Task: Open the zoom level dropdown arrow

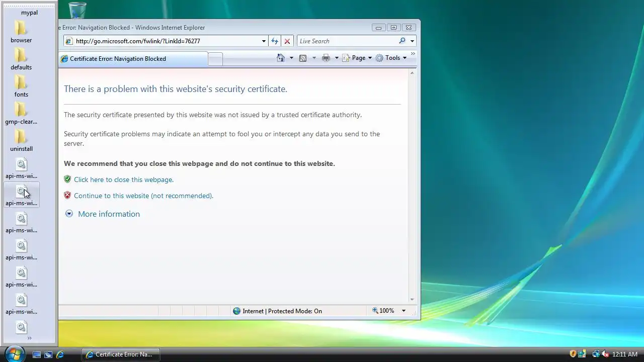Action: click(404, 311)
